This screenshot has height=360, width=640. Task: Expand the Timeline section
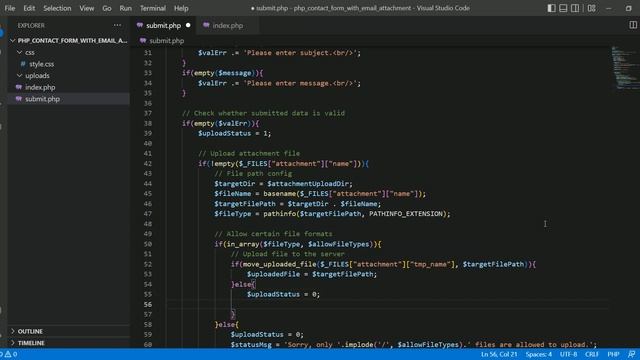31,343
